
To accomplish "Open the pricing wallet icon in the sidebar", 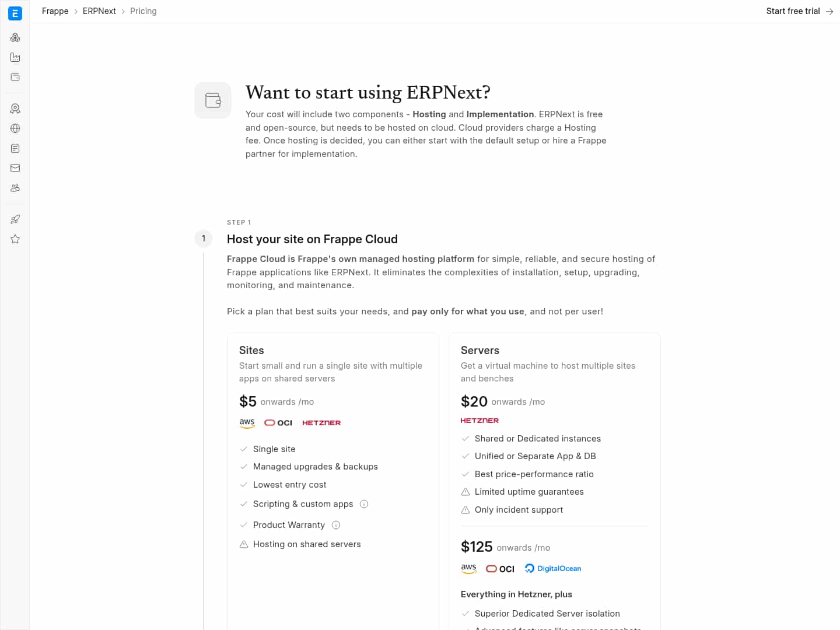I will click(15, 76).
